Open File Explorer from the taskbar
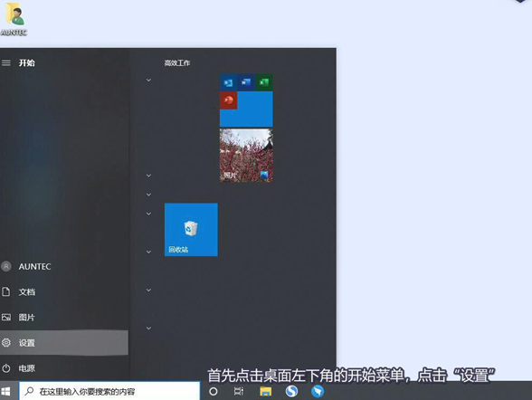The image size is (532, 400). coord(266,391)
